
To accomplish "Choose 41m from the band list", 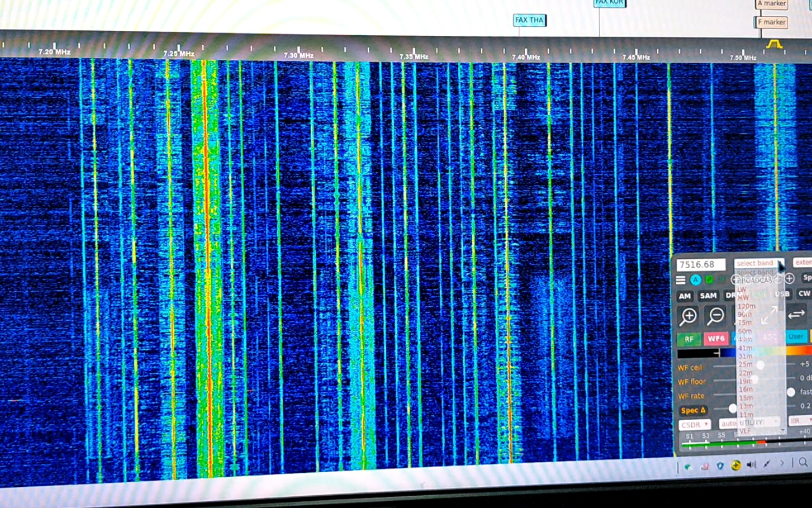I will [x=745, y=348].
